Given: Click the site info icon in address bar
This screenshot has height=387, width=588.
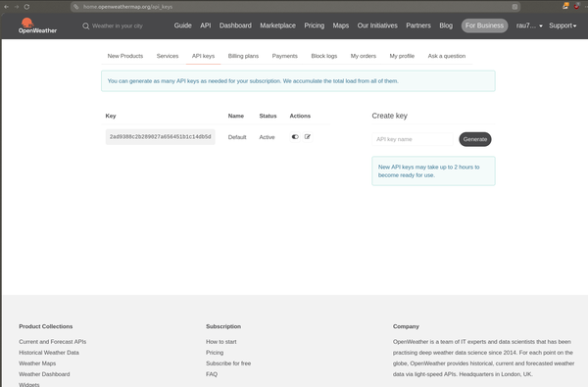Looking at the screenshot, I should (76, 7).
